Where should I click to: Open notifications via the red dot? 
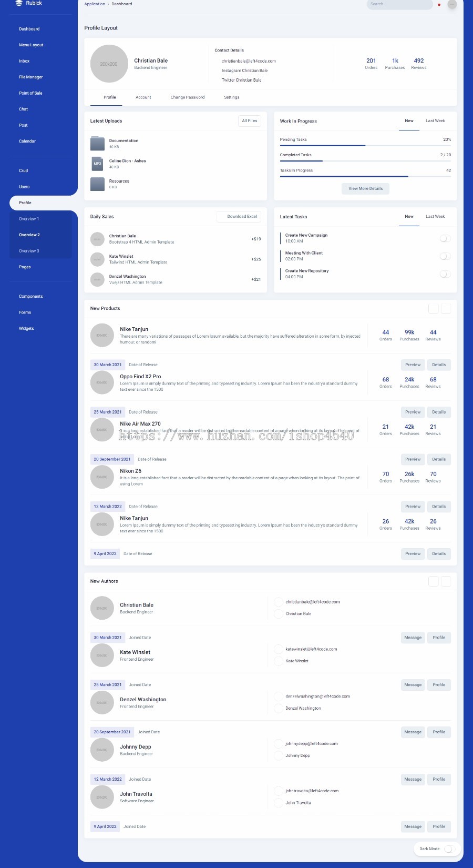[439, 5]
